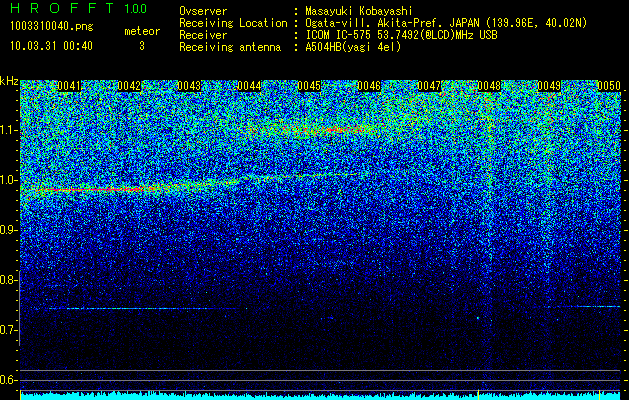Click the 0046 time marker
The width and height of the screenshot is (629, 400).
point(369,86)
